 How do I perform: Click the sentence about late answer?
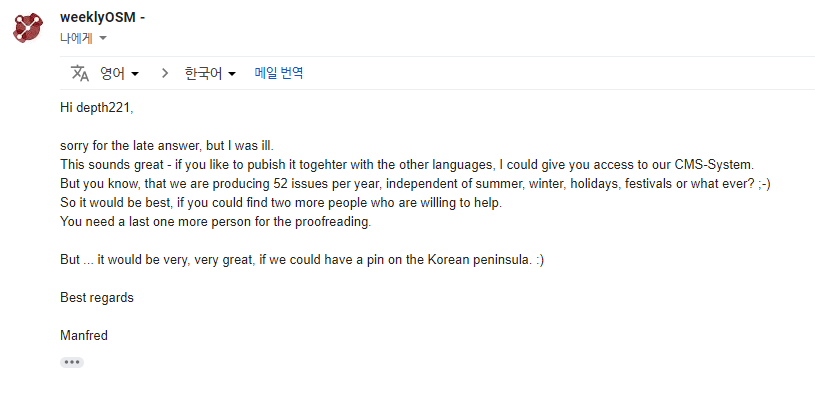pyautogui.click(x=167, y=146)
